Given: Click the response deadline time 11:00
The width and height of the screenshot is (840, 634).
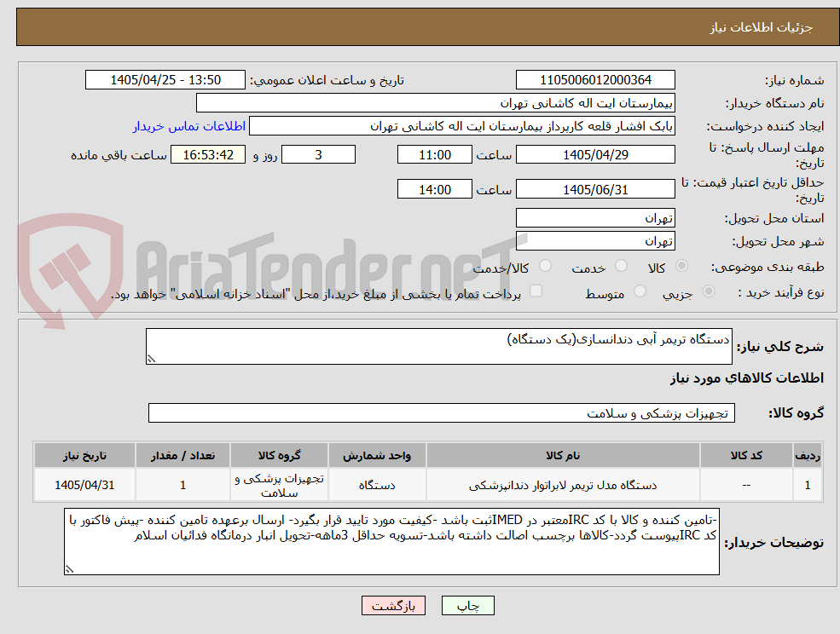Looking at the screenshot, I should point(434,155).
